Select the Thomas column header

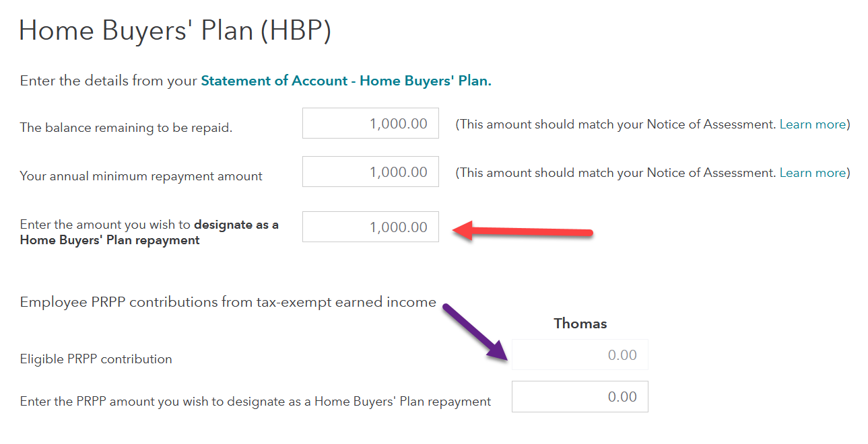pyautogui.click(x=580, y=324)
